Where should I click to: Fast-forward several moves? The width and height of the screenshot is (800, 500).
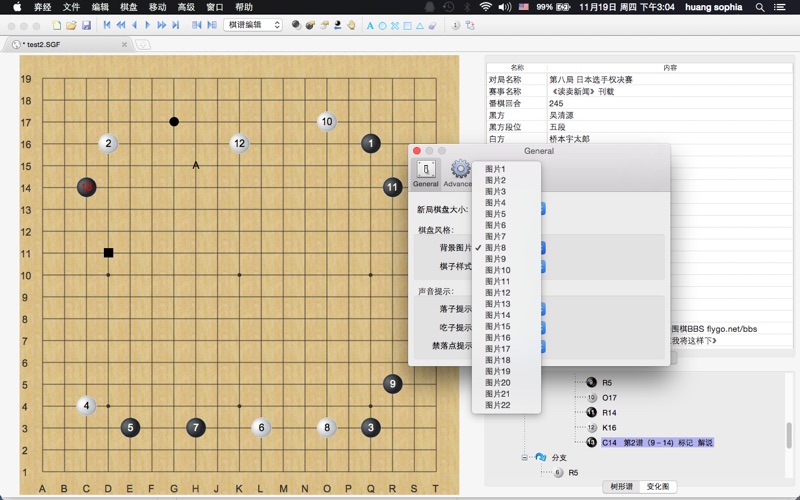point(162,25)
